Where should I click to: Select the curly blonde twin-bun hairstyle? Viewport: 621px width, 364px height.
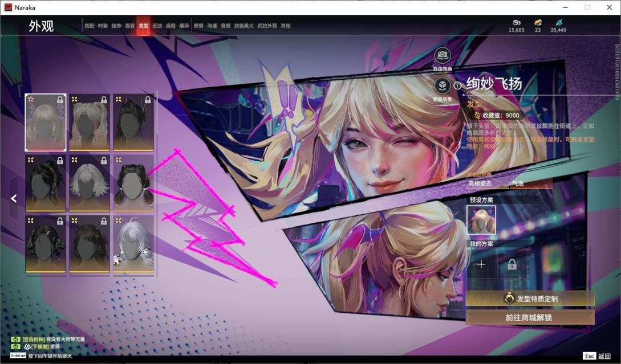90,122
